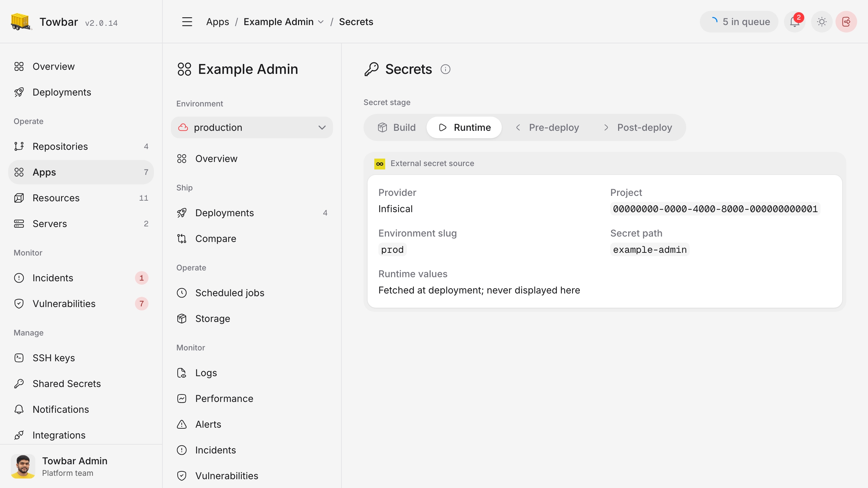Click the Shared Secrets key icon
This screenshot has width=868, height=488.
[x=19, y=384]
